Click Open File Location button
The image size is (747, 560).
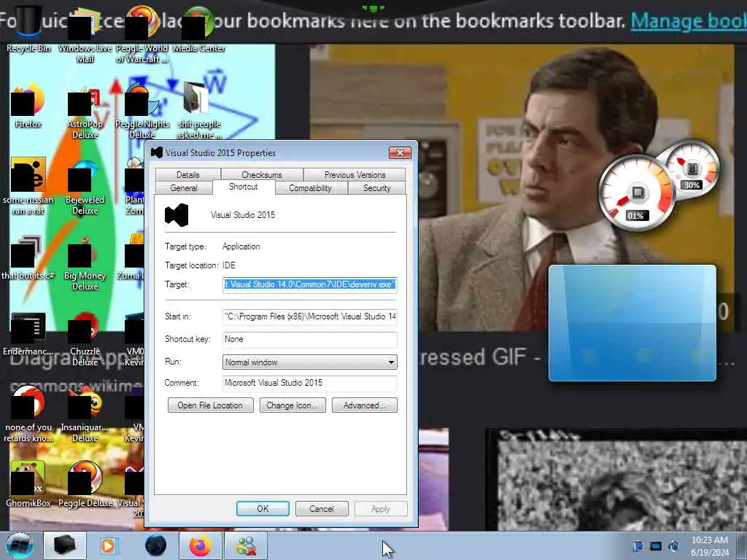210,405
